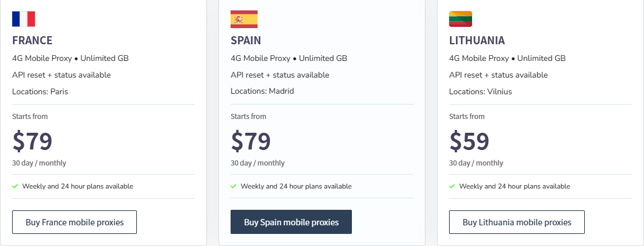Click the Locations: Vilnius text
This screenshot has width=644, height=246.
pyautogui.click(x=481, y=91)
